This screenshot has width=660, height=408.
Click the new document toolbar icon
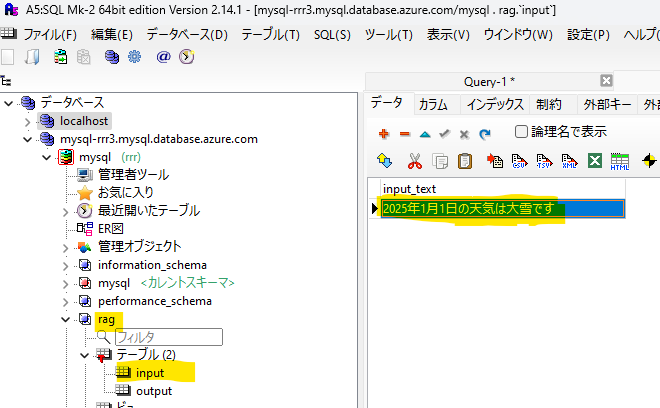[x=8, y=57]
